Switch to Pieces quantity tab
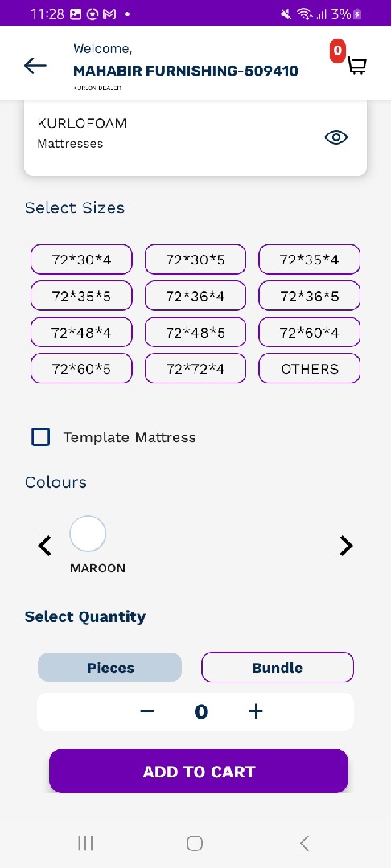The image size is (391, 868). pyautogui.click(x=109, y=668)
